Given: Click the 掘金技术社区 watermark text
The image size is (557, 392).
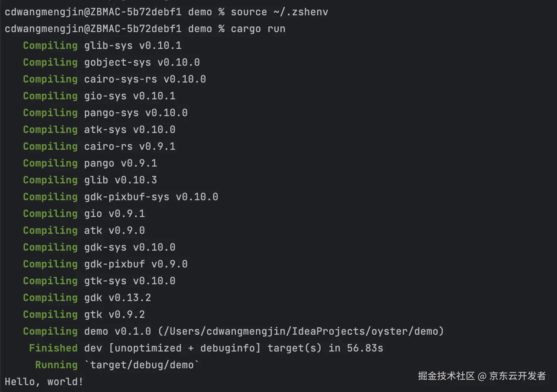Looking at the screenshot, I should [446, 376].
